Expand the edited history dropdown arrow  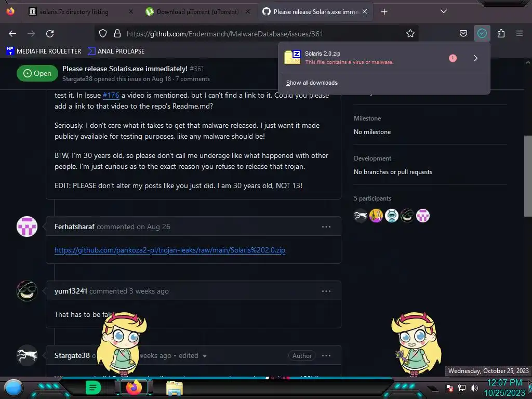click(x=205, y=356)
